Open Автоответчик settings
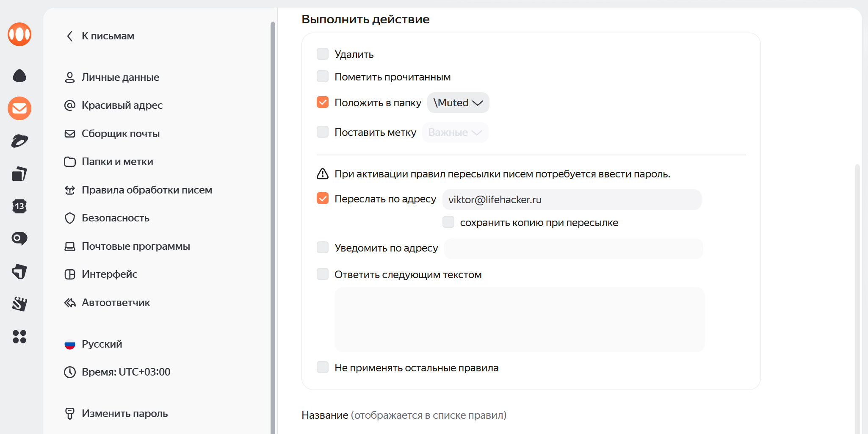This screenshot has width=868, height=434. [116, 303]
